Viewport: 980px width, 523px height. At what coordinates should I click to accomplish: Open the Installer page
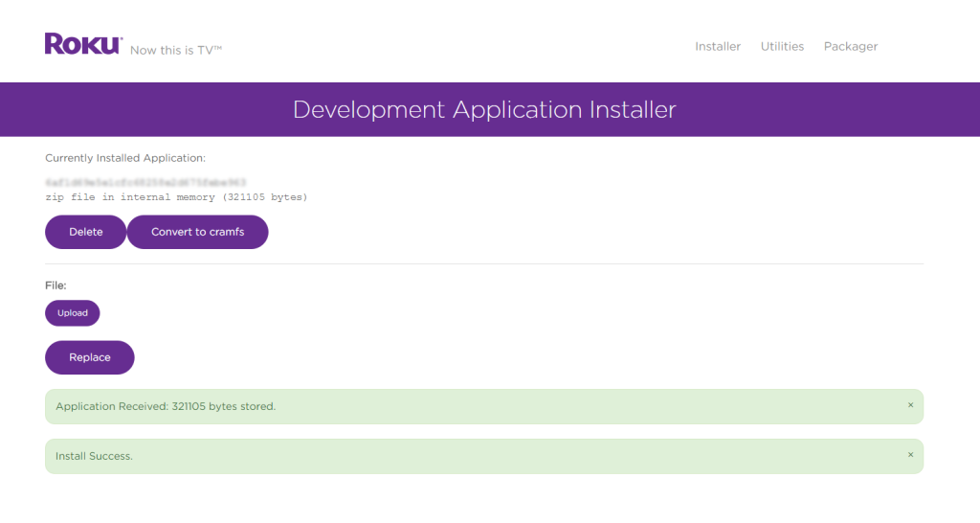[x=718, y=46]
